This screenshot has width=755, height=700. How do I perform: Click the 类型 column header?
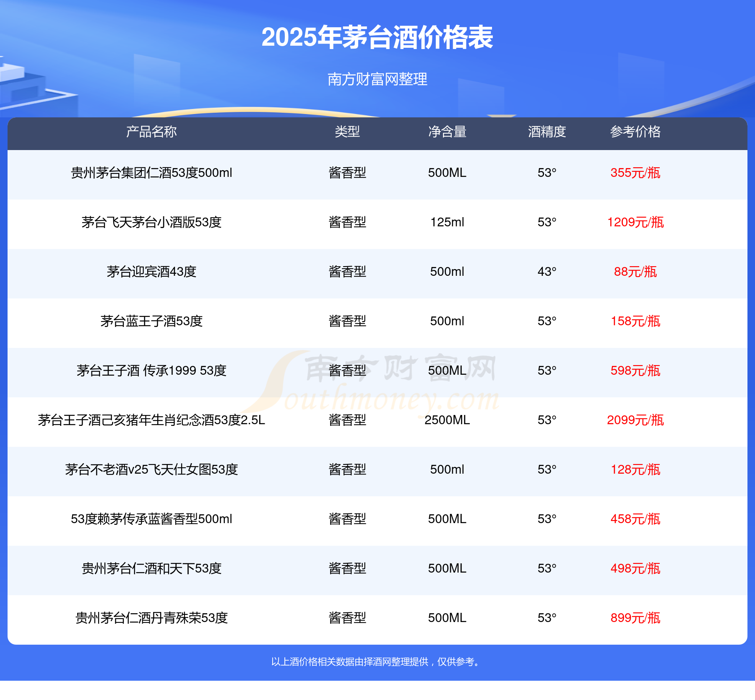tap(347, 132)
